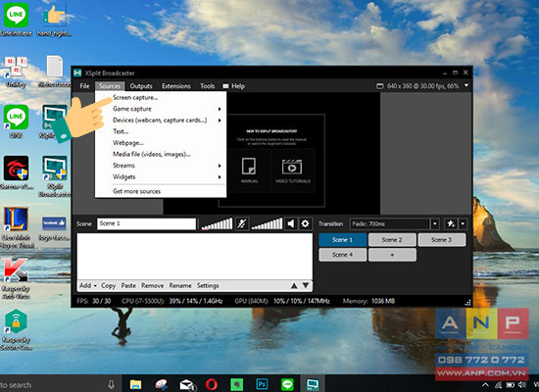Expand Game capture submenu
539x392 pixels.
161,109
